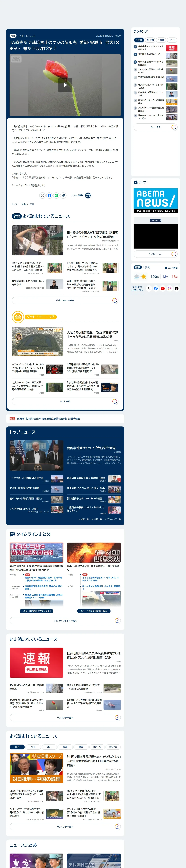
Task: Switch to the 国際 category tab
Action: (81, 747)
